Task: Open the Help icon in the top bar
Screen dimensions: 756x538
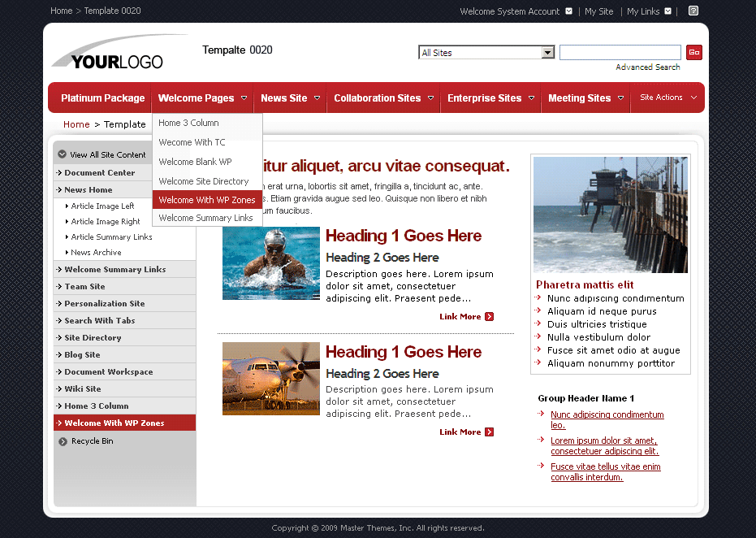Action: pos(693,11)
